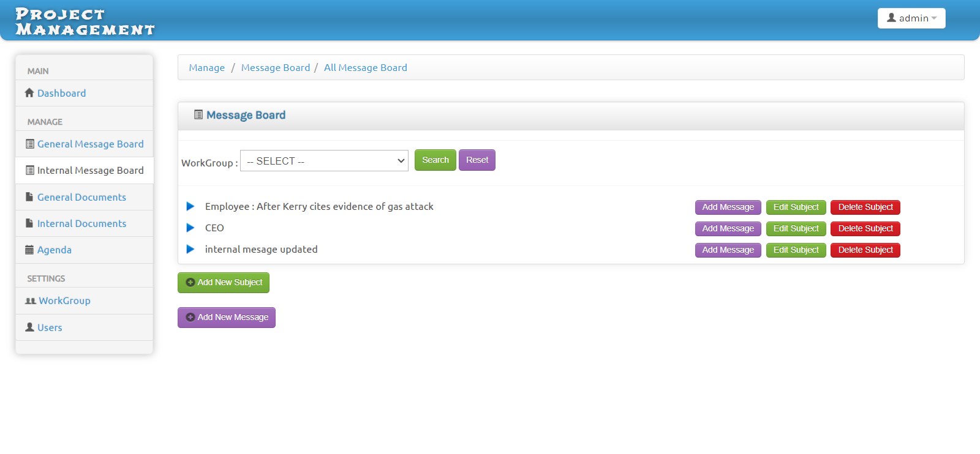Click the Users person icon
Viewport: 980px width, 454px height.
pos(29,327)
